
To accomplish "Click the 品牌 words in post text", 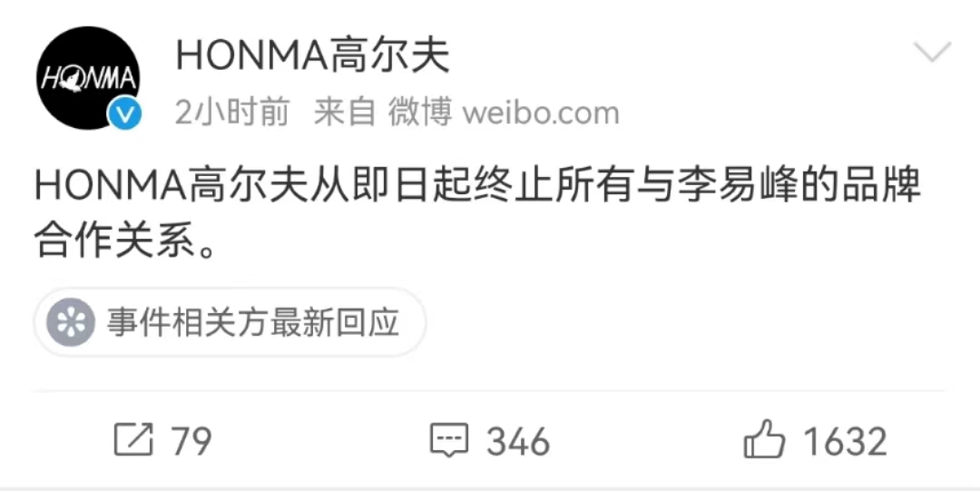I will (881, 186).
